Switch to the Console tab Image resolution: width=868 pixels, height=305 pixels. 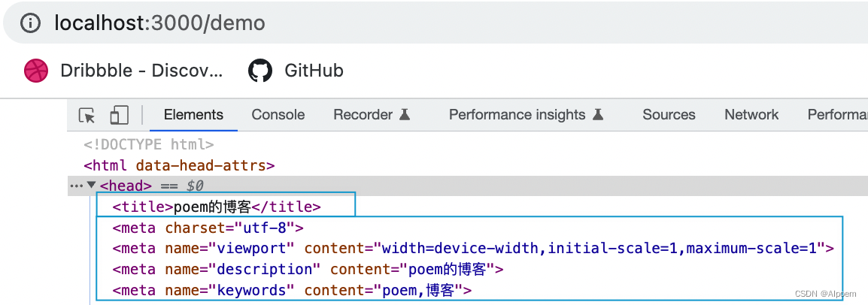click(x=278, y=114)
